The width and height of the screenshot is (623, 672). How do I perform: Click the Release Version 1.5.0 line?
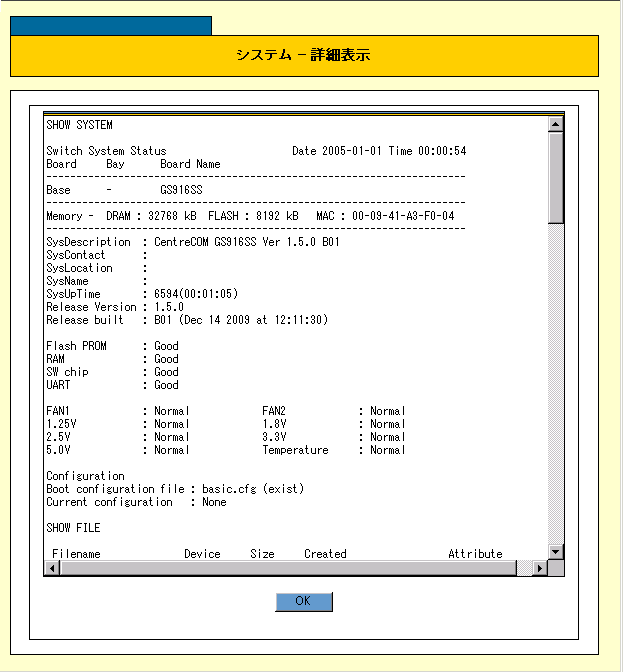115,307
